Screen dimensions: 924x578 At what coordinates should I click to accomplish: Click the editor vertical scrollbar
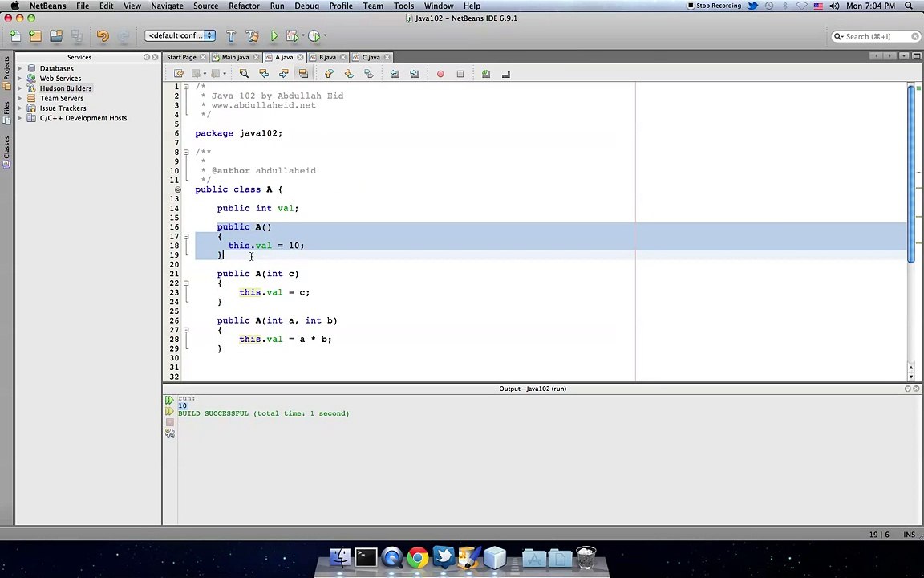[911, 173]
